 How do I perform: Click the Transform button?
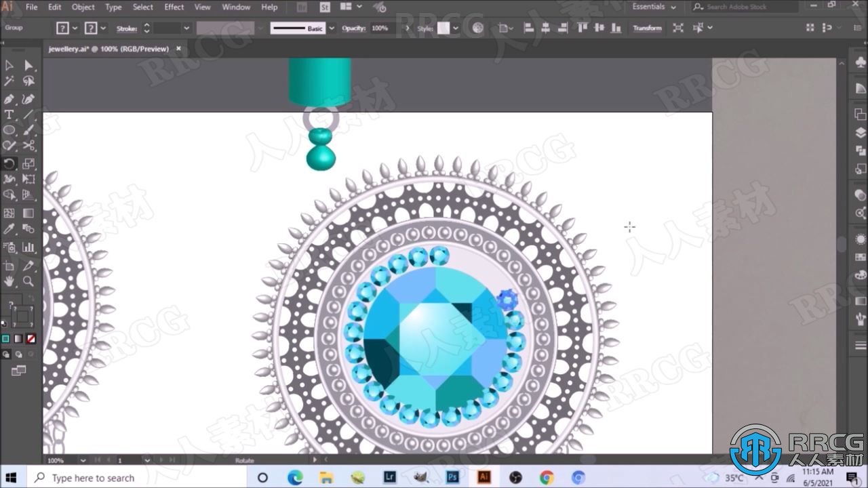647,28
